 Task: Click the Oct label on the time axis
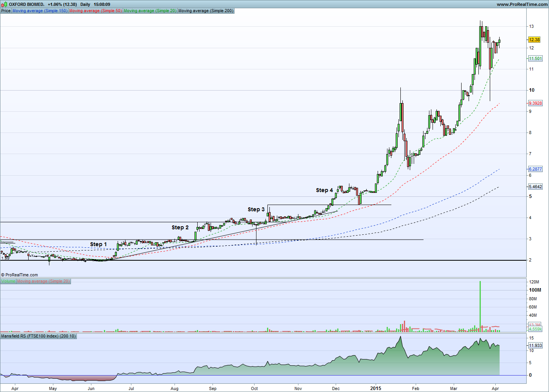255,388
